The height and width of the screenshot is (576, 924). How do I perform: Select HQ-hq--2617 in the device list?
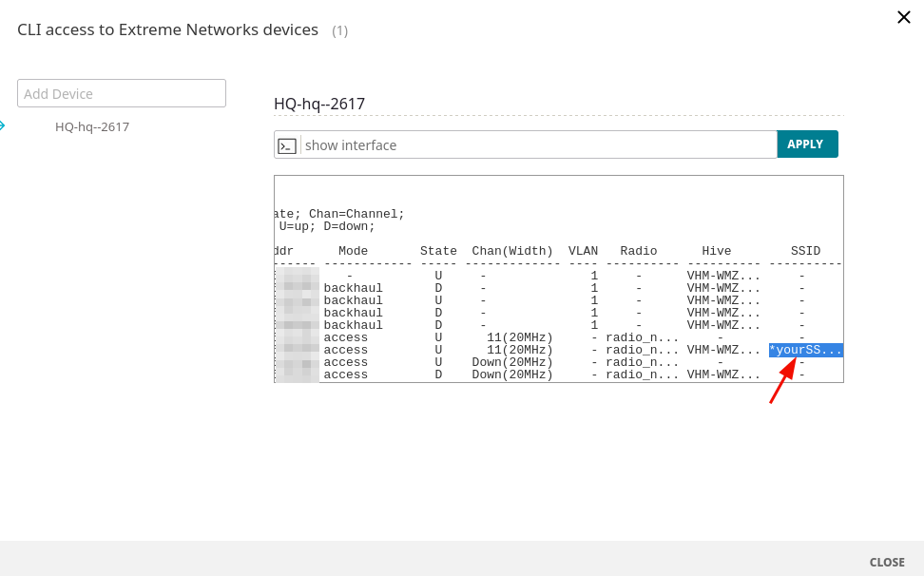[x=92, y=126]
